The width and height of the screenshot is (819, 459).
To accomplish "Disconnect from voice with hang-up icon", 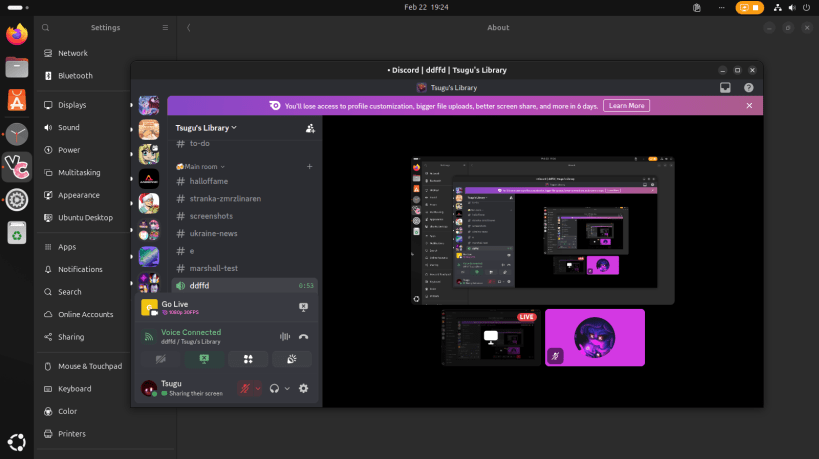I will [x=303, y=337].
